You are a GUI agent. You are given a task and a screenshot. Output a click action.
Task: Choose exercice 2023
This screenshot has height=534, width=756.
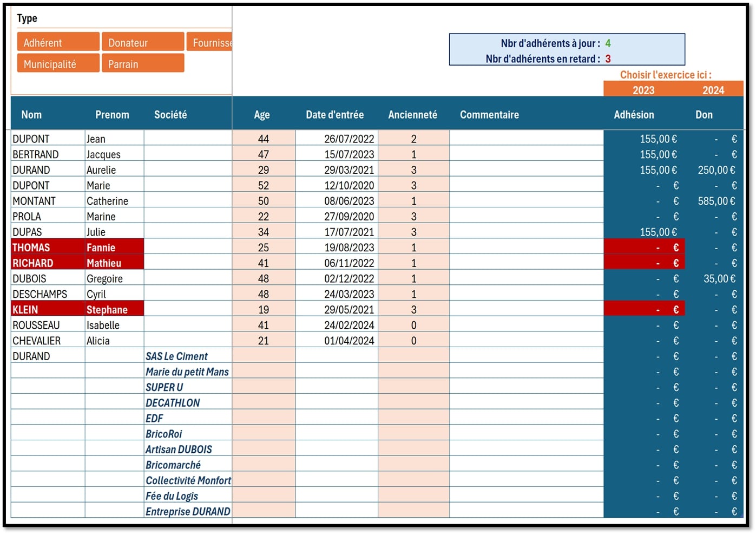tap(643, 90)
